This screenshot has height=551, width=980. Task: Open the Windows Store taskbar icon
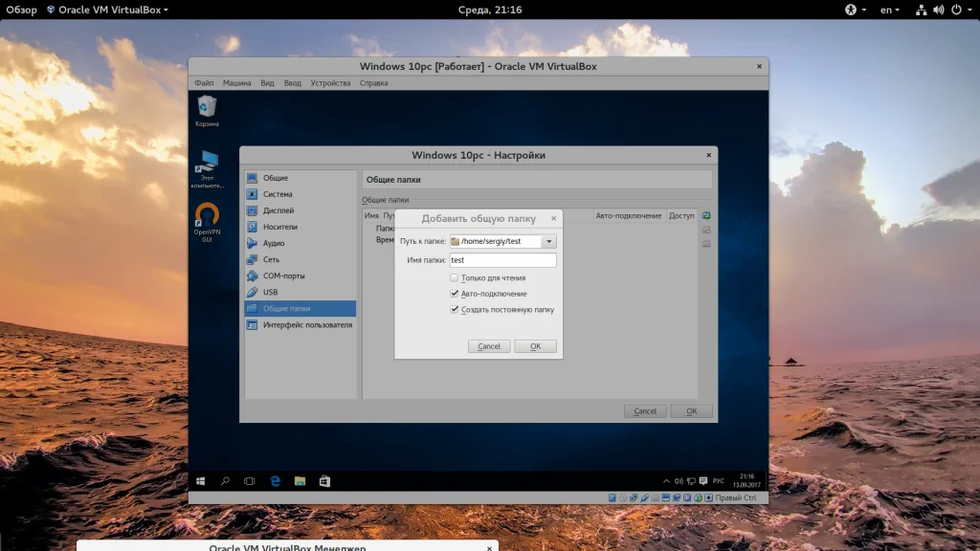point(324,480)
